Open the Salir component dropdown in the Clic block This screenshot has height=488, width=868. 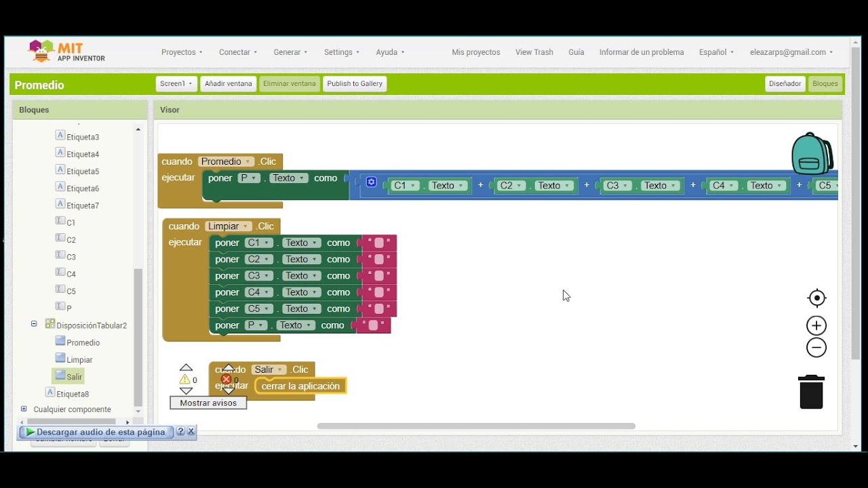tap(269, 369)
